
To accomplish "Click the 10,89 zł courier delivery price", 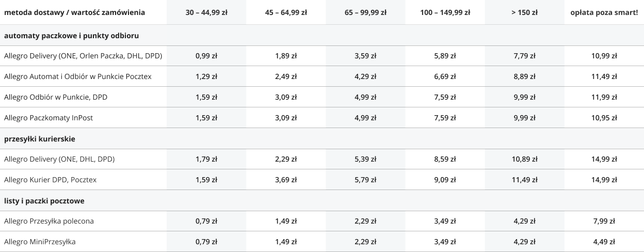I will click(524, 159).
